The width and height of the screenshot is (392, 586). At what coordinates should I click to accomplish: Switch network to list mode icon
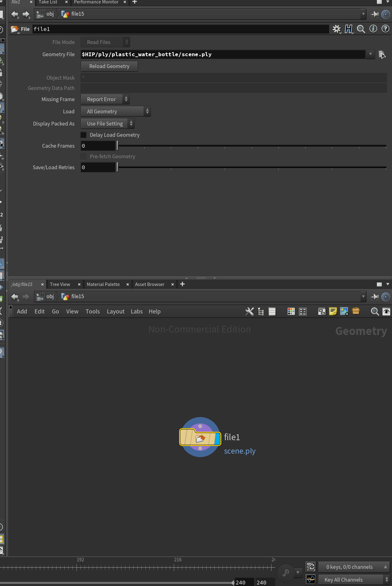click(x=272, y=312)
